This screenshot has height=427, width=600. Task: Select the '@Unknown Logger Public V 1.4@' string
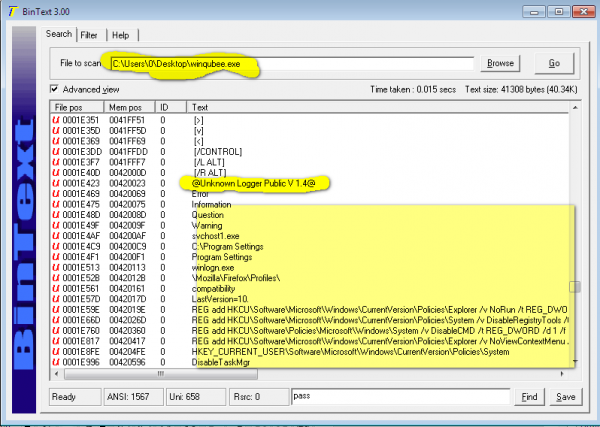pos(253,184)
